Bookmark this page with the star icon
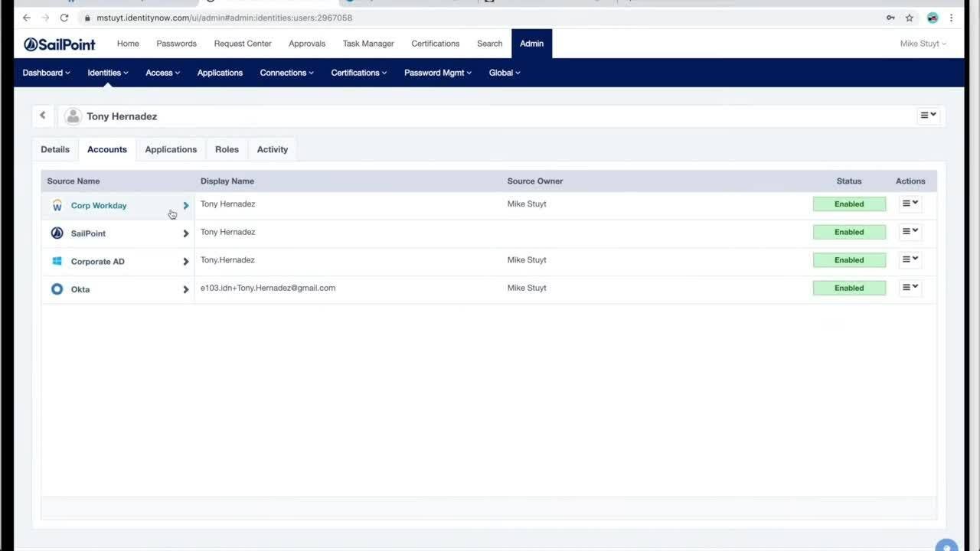This screenshot has height=551, width=980. point(910,18)
